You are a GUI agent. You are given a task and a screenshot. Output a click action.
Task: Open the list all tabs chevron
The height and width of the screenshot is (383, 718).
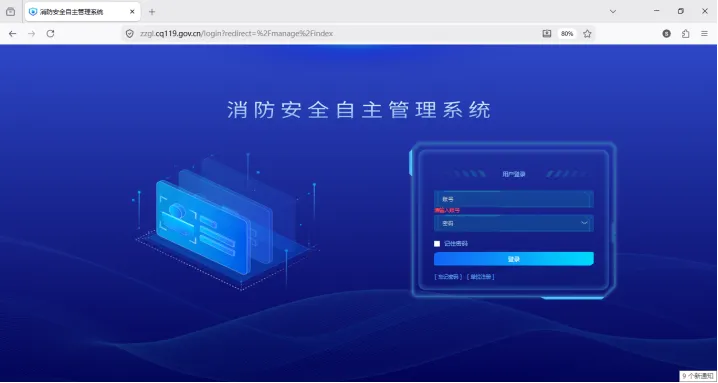pyautogui.click(x=613, y=11)
